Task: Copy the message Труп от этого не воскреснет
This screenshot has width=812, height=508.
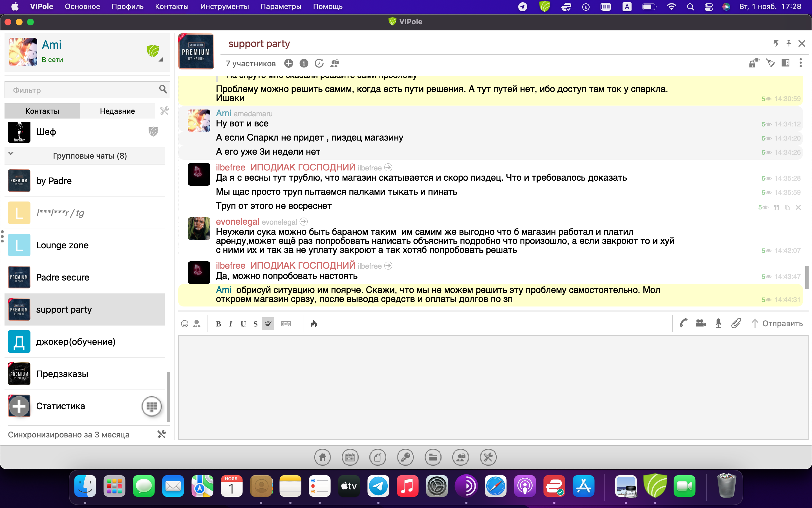Action: (787, 208)
